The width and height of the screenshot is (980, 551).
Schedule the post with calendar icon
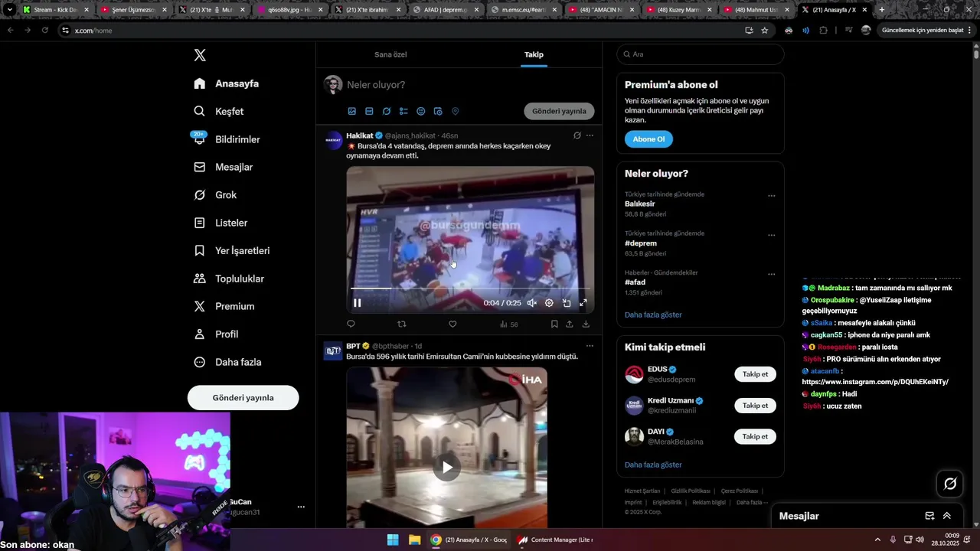(x=438, y=111)
